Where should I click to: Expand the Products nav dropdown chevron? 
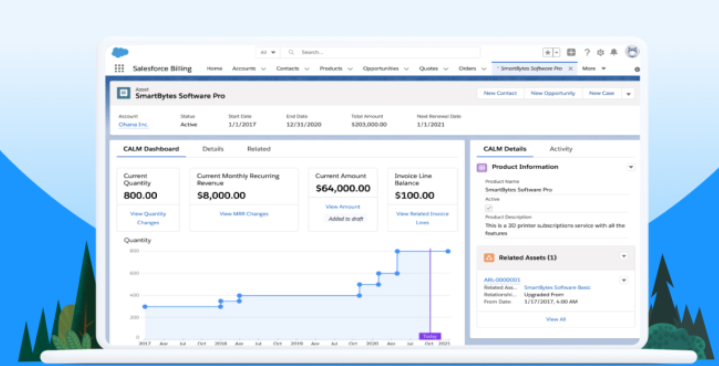pyautogui.click(x=350, y=69)
